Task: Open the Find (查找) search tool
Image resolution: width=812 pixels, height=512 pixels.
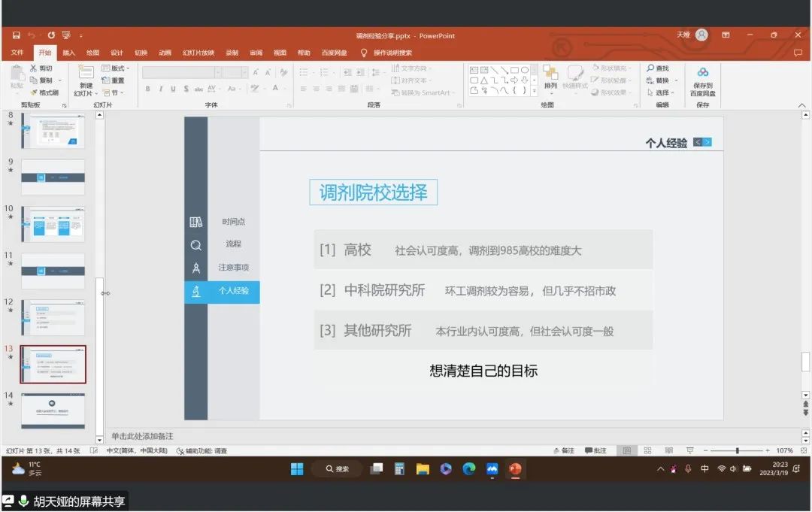Action: tap(657, 68)
